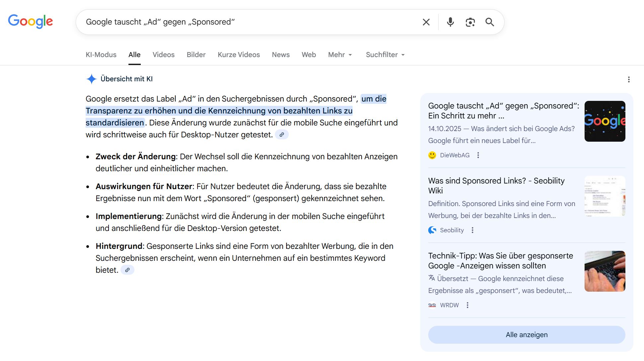Click the thumbnail of the DieWebAG article
This screenshot has width=644, height=361.
click(604, 121)
